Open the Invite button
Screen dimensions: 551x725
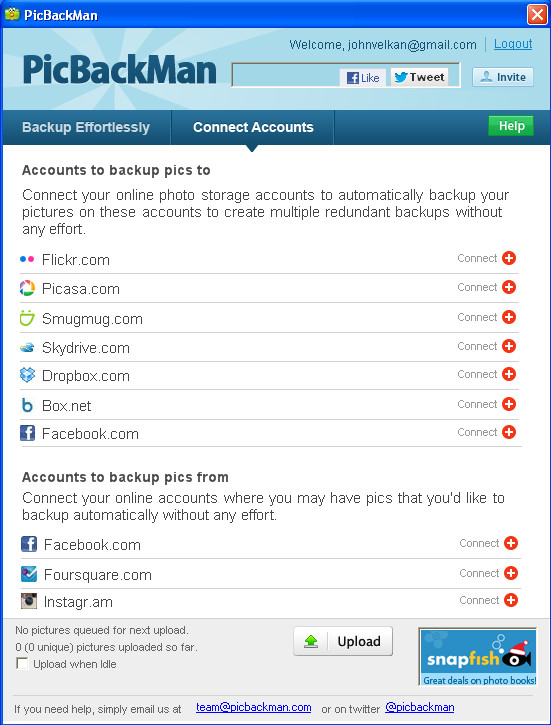click(x=503, y=77)
